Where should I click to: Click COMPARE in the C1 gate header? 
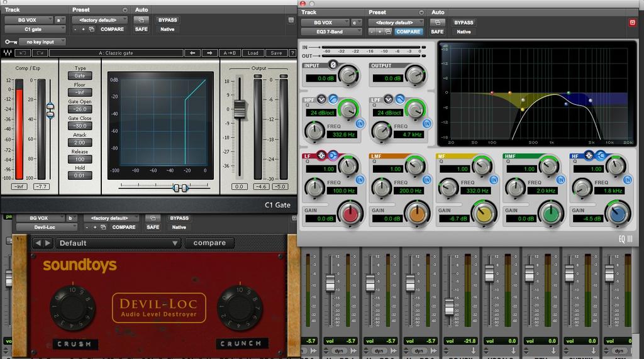click(x=112, y=29)
